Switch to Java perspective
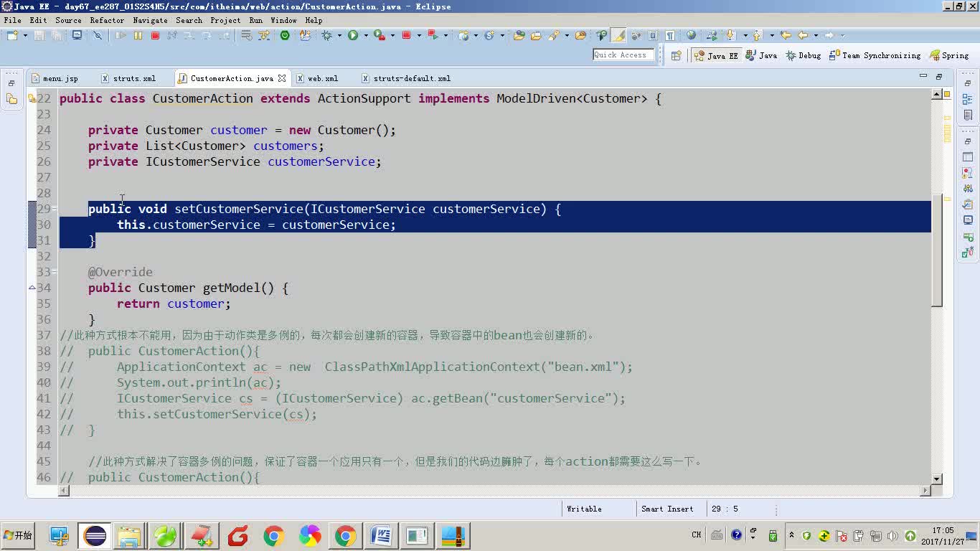980x551 pixels. click(761, 55)
